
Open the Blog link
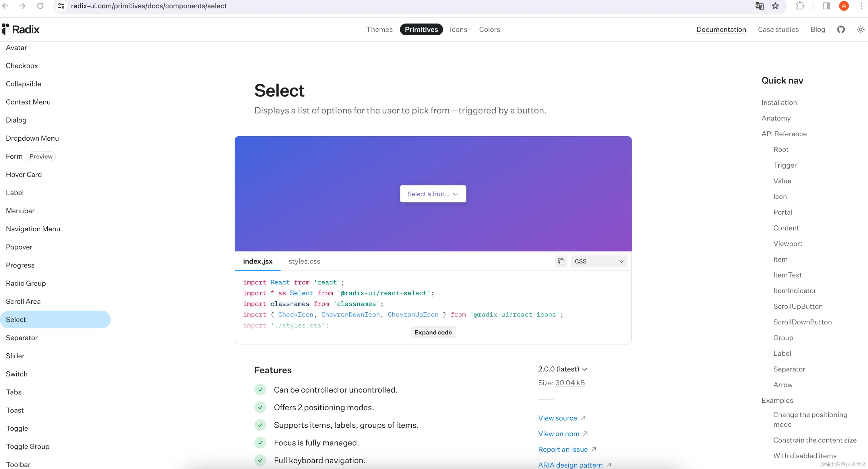[818, 29]
